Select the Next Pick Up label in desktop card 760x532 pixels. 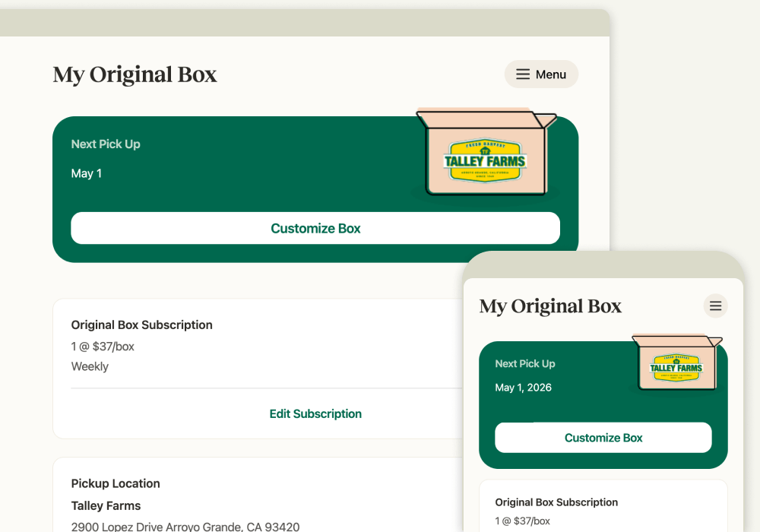tap(106, 144)
